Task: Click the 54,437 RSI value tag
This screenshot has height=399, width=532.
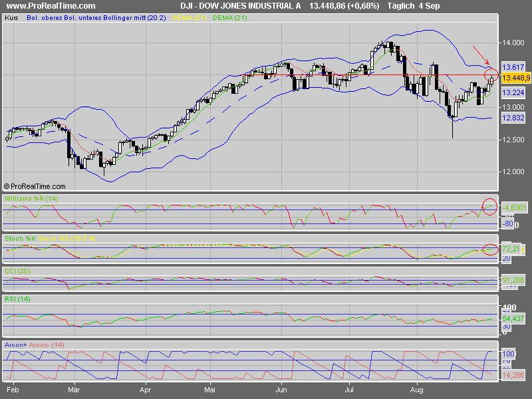Action: [x=513, y=319]
